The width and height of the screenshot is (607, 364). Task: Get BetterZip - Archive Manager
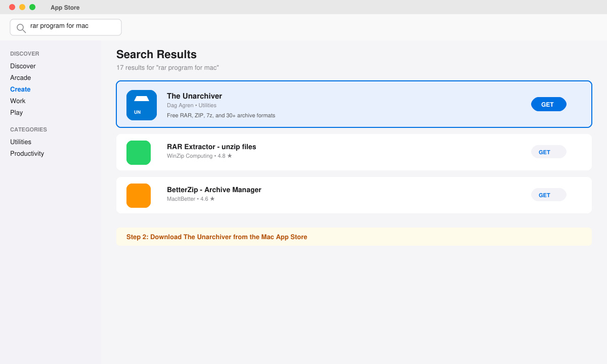coord(549,195)
